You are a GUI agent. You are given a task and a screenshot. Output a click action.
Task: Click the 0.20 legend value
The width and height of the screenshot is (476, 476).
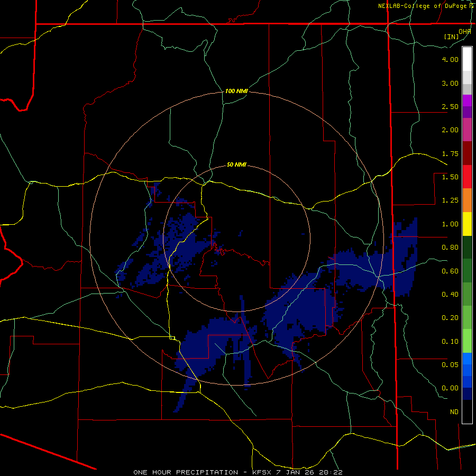coord(450,318)
